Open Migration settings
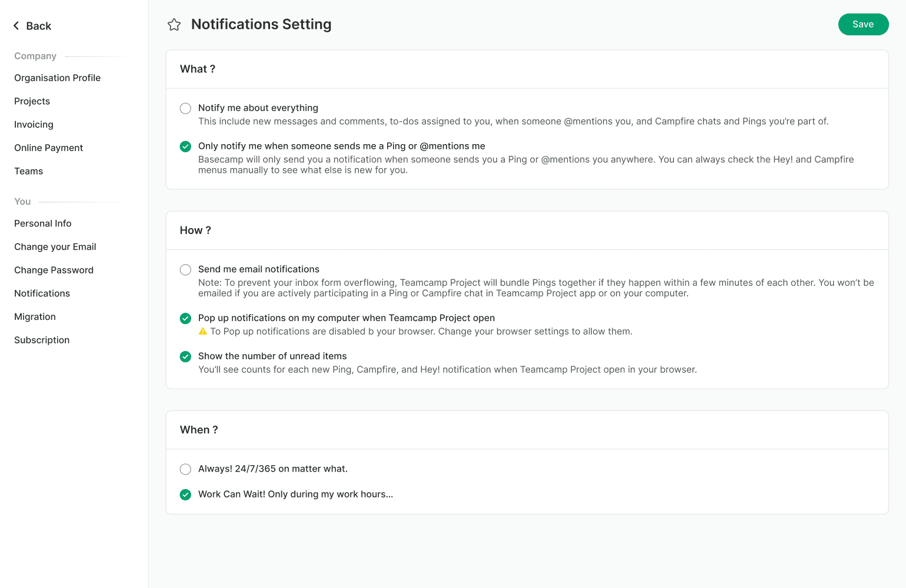This screenshot has width=906, height=588. point(35,316)
